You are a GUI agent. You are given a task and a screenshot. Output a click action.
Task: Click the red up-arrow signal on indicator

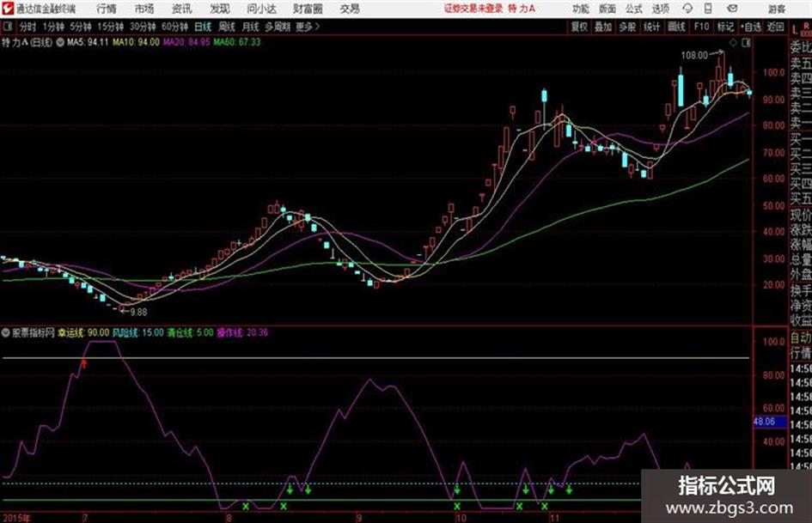pos(84,363)
